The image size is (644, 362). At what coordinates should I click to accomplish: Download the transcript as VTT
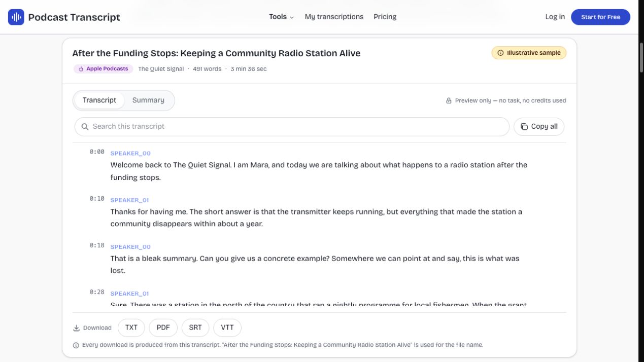(227, 328)
